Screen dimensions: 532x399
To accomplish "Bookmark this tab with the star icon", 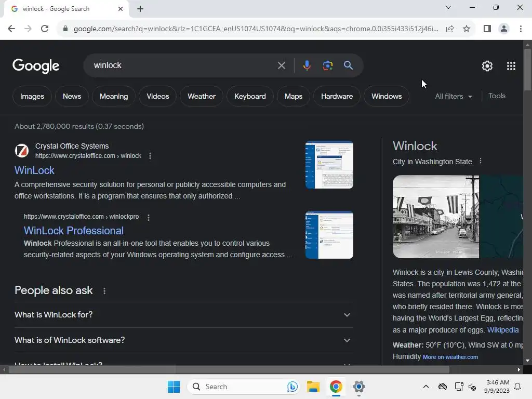I will pos(467,29).
